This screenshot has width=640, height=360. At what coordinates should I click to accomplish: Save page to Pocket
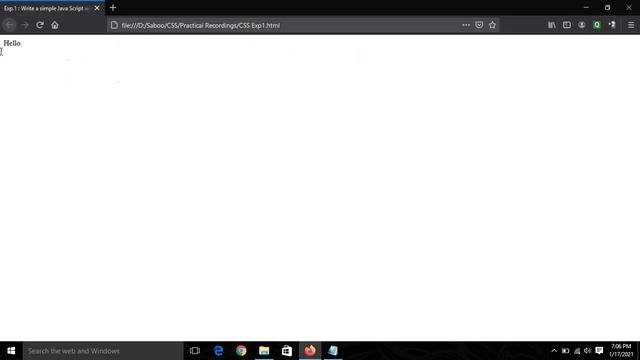[x=479, y=25]
